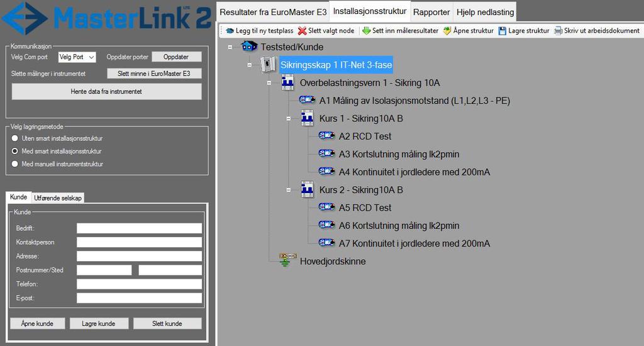
Task: Select 'A5 RCD Test' row text
Action: point(365,208)
